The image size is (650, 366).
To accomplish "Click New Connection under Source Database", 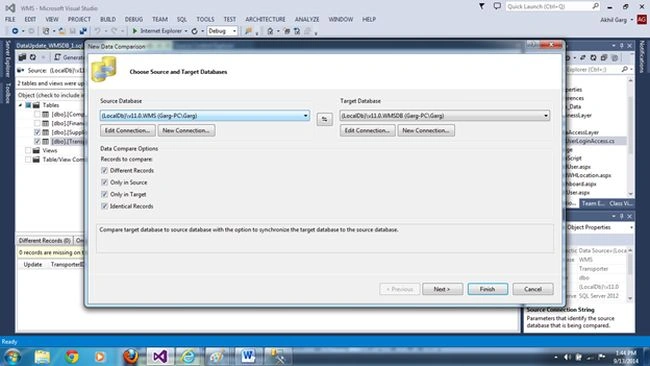I will pos(186,131).
